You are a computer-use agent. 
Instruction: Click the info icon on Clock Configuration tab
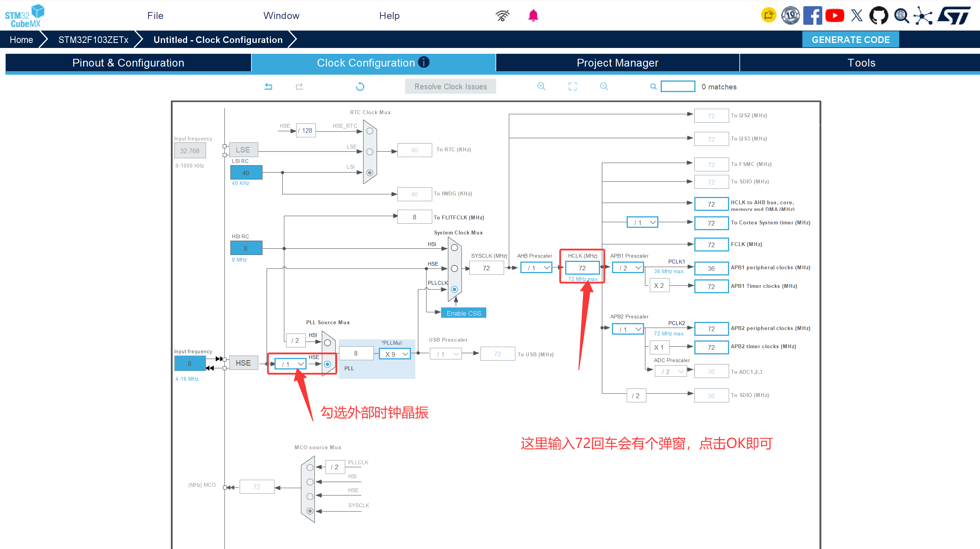tap(424, 62)
